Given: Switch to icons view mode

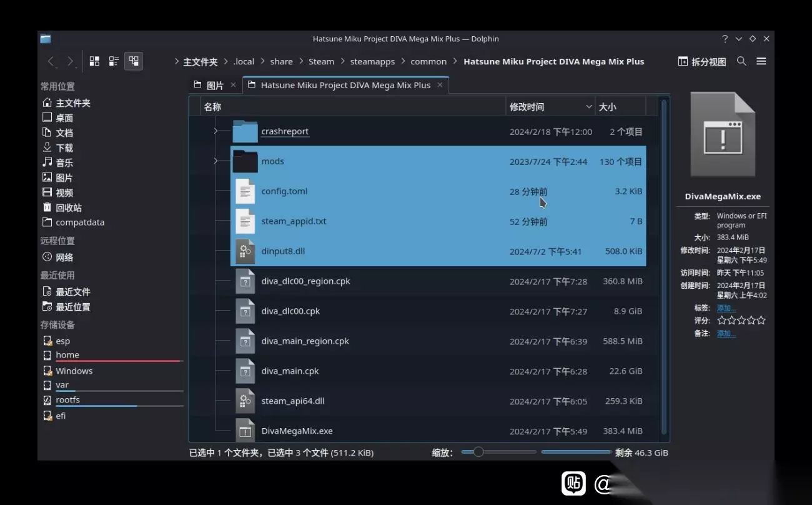Looking at the screenshot, I should point(94,61).
